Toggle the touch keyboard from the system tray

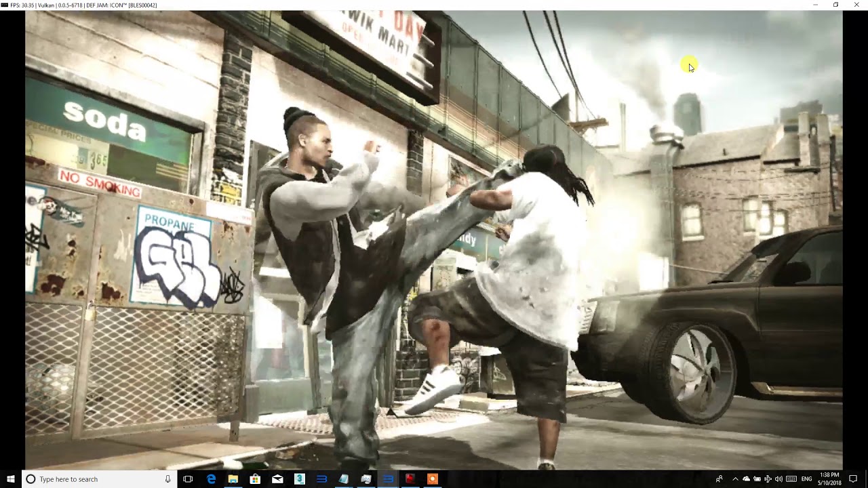(791, 479)
